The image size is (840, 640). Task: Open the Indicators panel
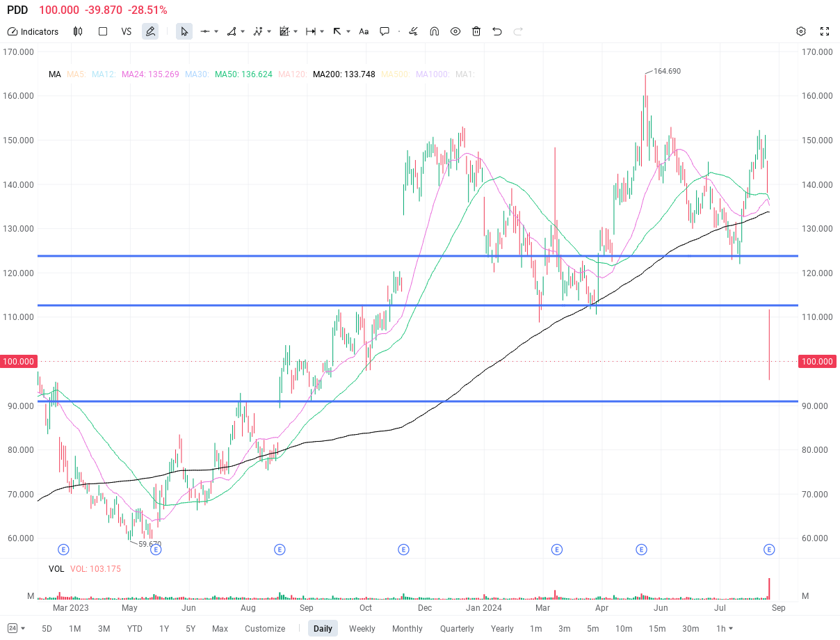[33, 31]
